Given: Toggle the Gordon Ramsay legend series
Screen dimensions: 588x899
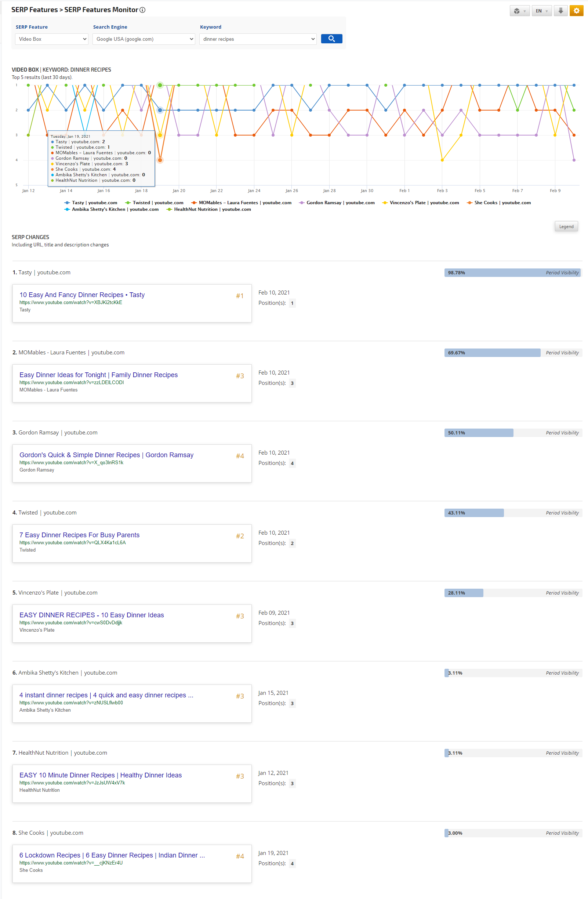Looking at the screenshot, I should point(337,203).
